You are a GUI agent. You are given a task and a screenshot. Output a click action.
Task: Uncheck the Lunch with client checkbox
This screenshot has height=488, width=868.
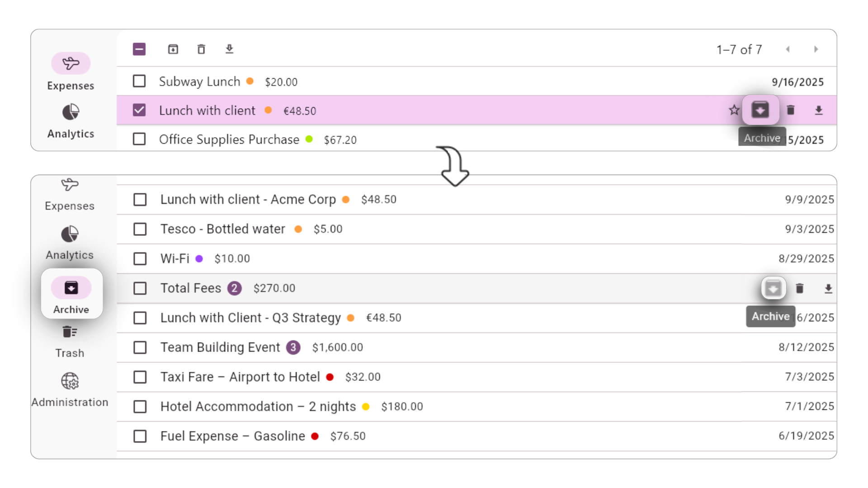click(x=139, y=110)
